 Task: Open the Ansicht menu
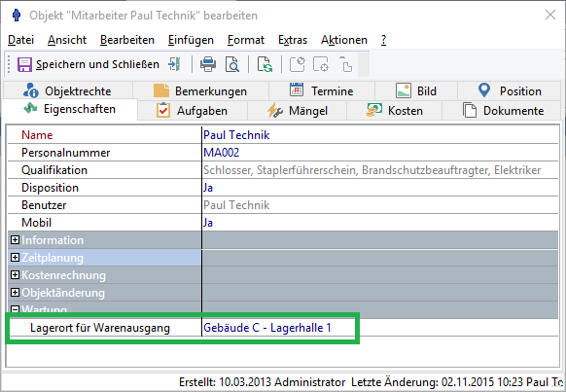pos(67,40)
